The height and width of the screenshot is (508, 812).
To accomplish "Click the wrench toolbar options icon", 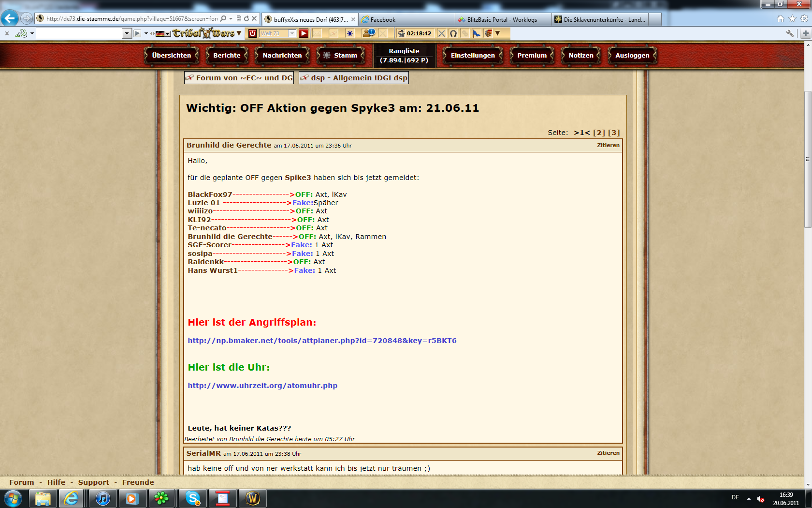I will (790, 33).
